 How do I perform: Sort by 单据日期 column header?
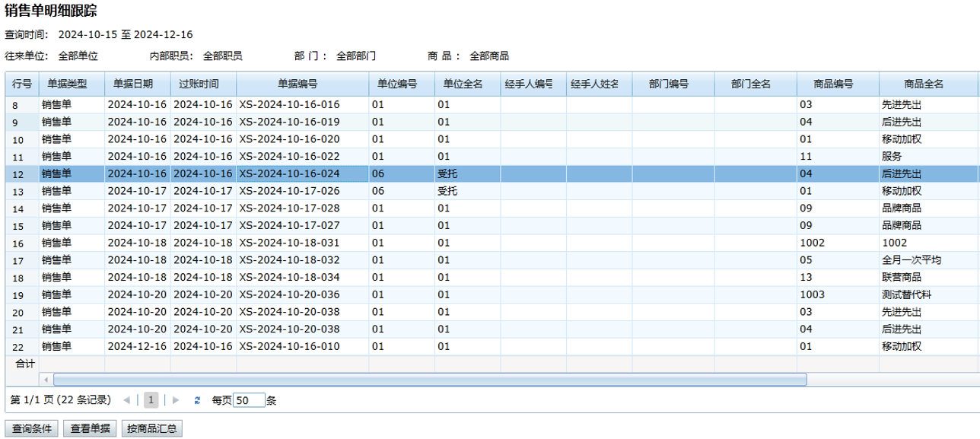tap(137, 84)
